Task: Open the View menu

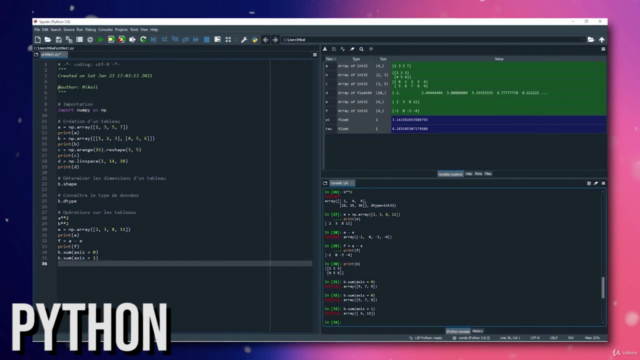Action: tap(144, 30)
